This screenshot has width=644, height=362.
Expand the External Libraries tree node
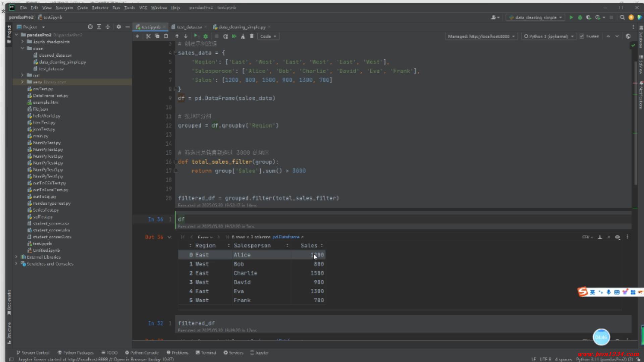[x=16, y=257]
